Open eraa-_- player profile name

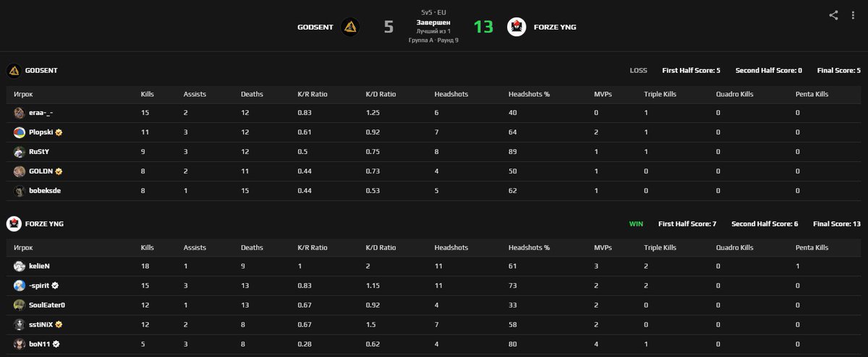(41, 113)
